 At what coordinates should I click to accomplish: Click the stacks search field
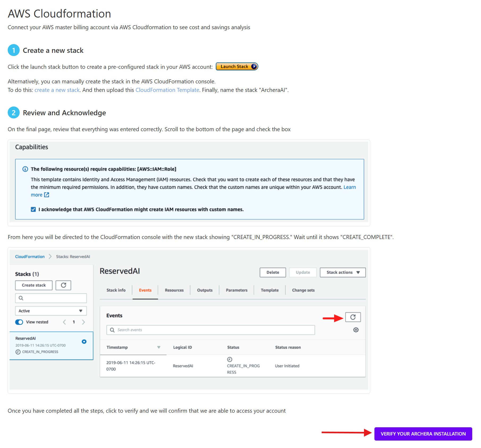[51, 298]
